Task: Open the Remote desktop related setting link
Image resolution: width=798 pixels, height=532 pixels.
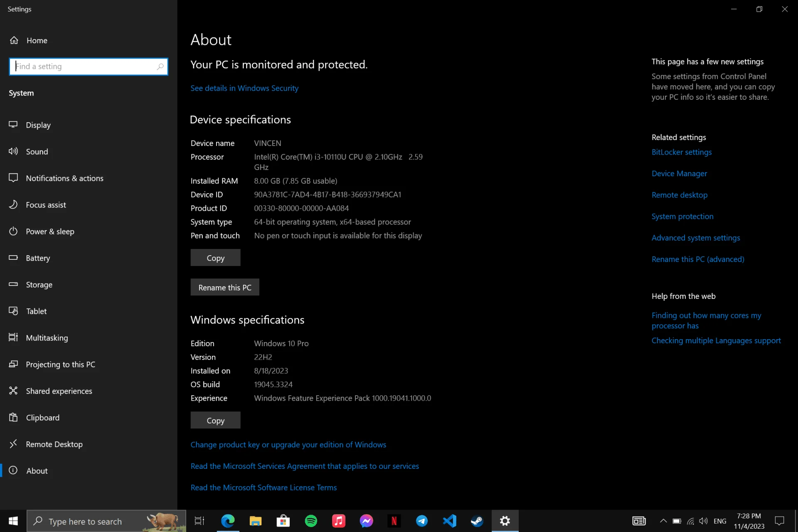Action: pyautogui.click(x=680, y=195)
